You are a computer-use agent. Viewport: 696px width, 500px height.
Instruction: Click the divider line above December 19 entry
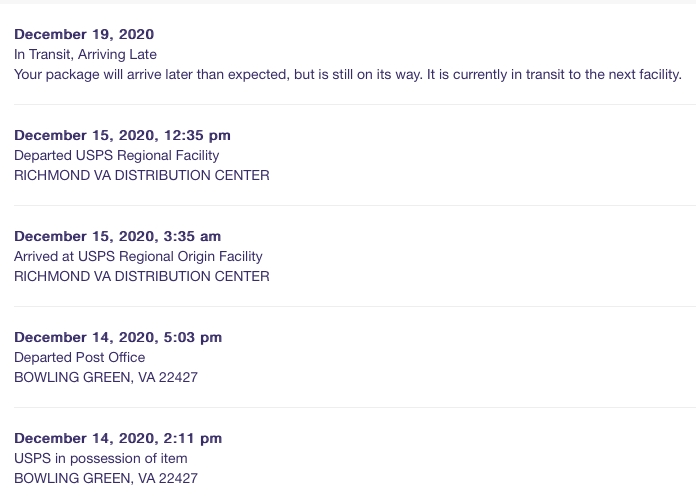348,3
